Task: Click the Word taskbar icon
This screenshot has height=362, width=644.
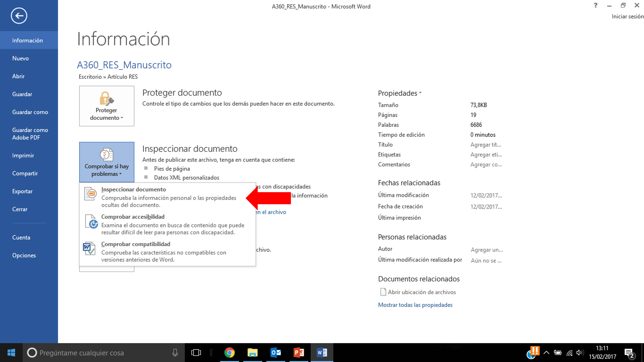Action: point(322,352)
